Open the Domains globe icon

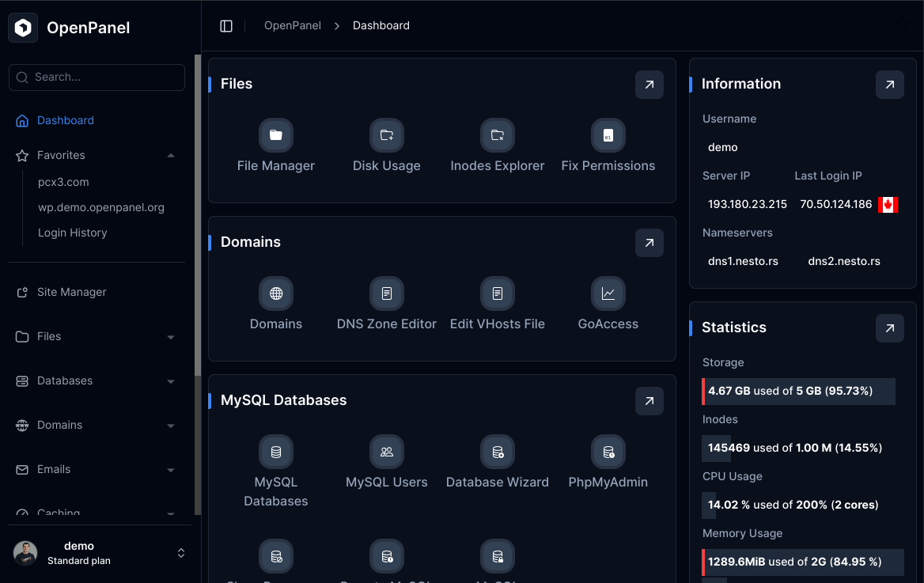click(276, 293)
